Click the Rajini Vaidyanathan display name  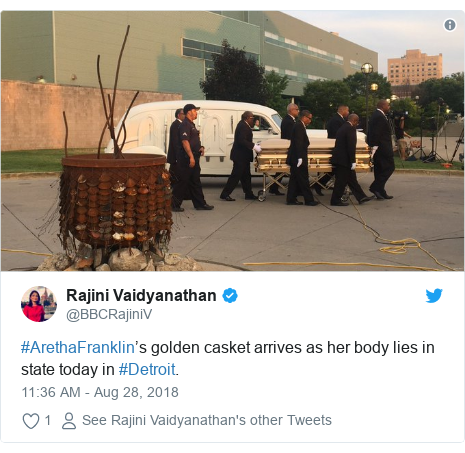point(141,295)
